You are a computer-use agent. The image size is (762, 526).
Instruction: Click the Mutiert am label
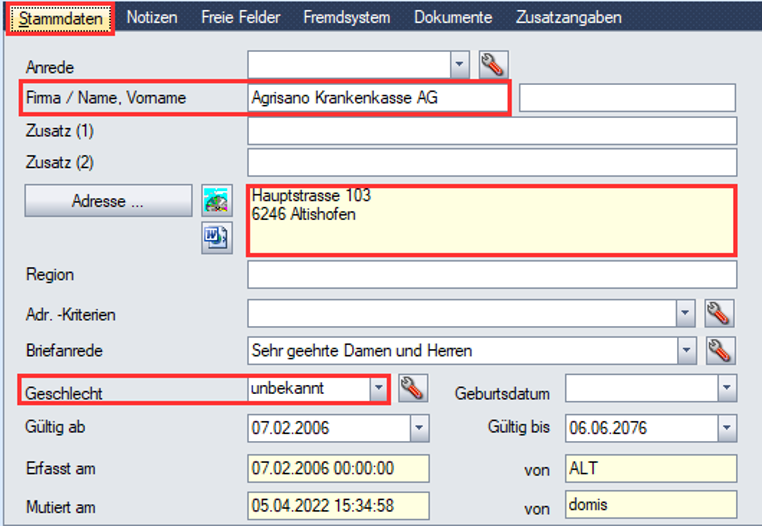(61, 507)
